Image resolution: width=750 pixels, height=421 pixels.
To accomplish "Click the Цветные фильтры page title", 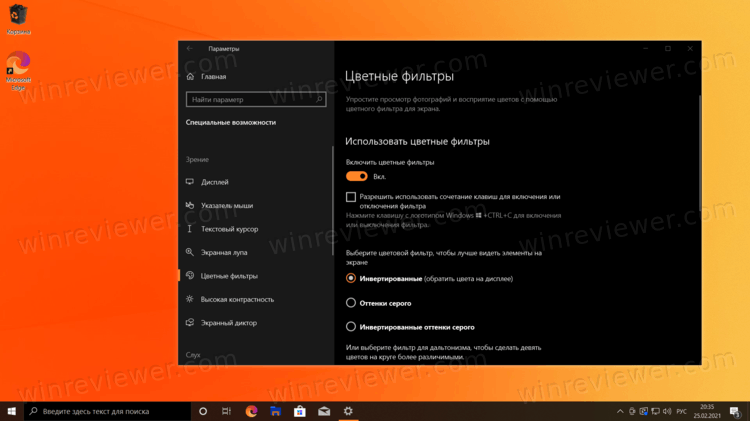I will pos(399,76).
